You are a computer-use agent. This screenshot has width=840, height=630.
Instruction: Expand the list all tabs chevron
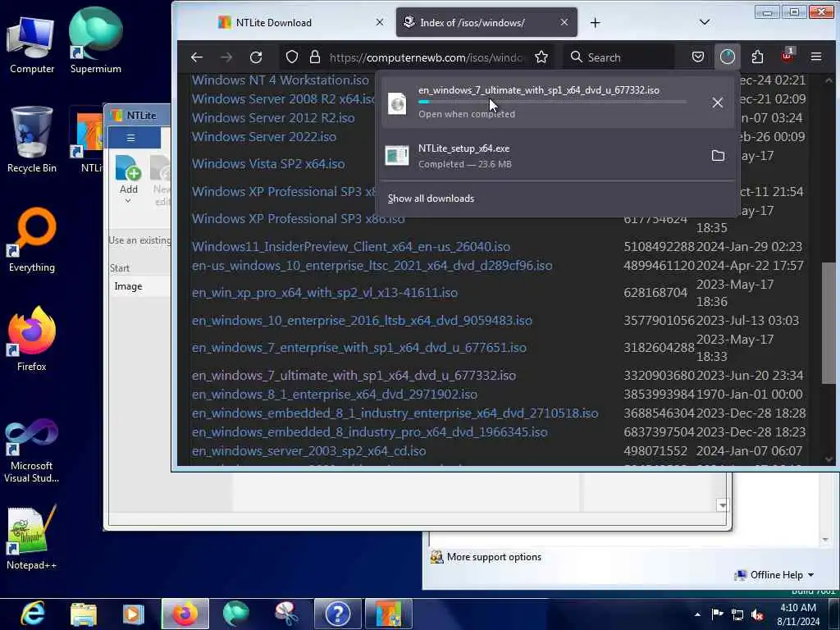pos(705,22)
